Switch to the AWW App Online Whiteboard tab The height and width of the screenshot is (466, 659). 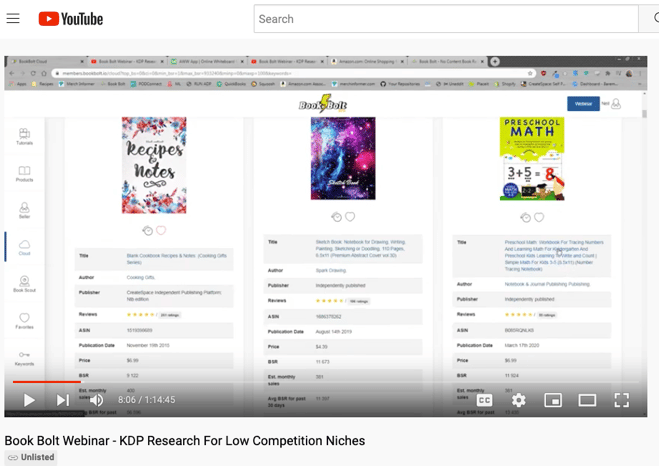[x=208, y=61]
